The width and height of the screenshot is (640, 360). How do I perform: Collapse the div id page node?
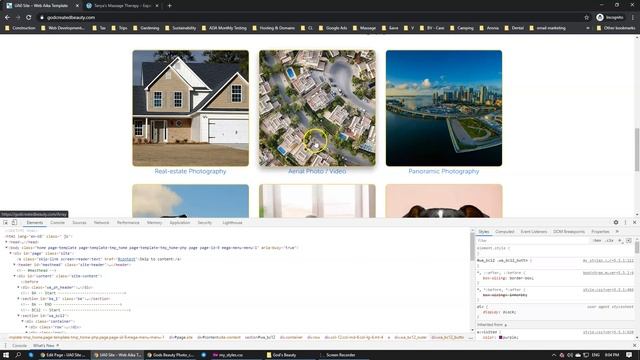pos(11,253)
